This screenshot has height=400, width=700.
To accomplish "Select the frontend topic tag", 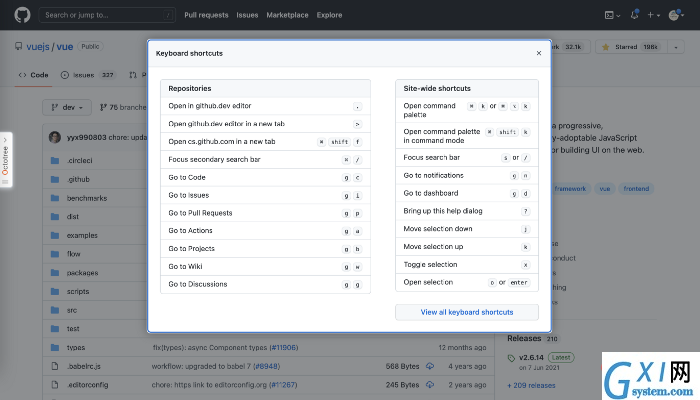I will pyautogui.click(x=636, y=189).
